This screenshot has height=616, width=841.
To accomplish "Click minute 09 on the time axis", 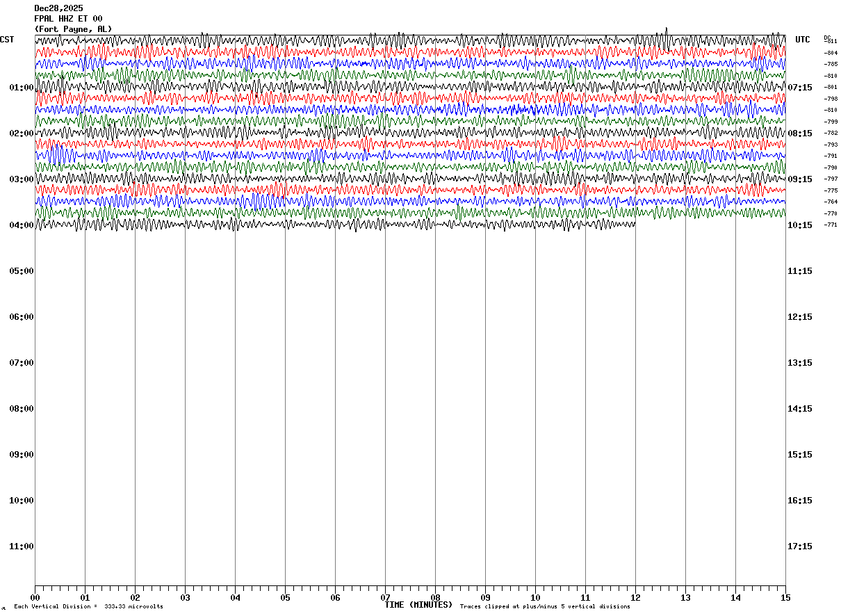I will (485, 597).
